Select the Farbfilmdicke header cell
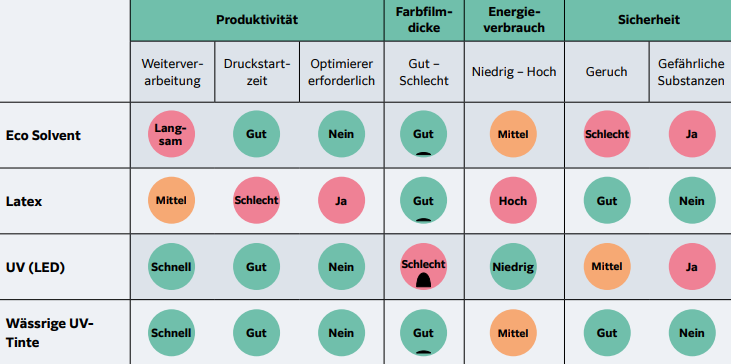Viewport: 731px width, 364px height. click(424, 20)
